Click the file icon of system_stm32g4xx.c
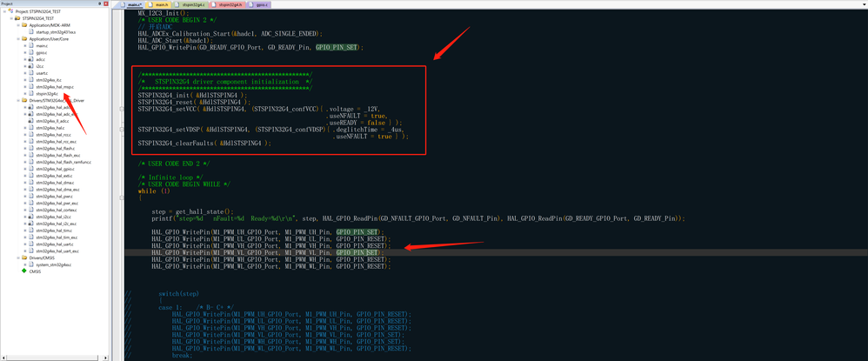The image size is (868, 361). tap(31, 264)
